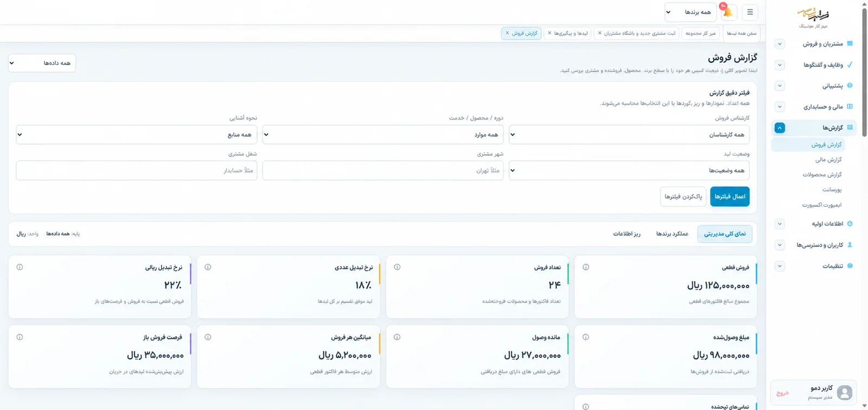
Task: Open info icon on مانده وصول card
Action: point(397,337)
